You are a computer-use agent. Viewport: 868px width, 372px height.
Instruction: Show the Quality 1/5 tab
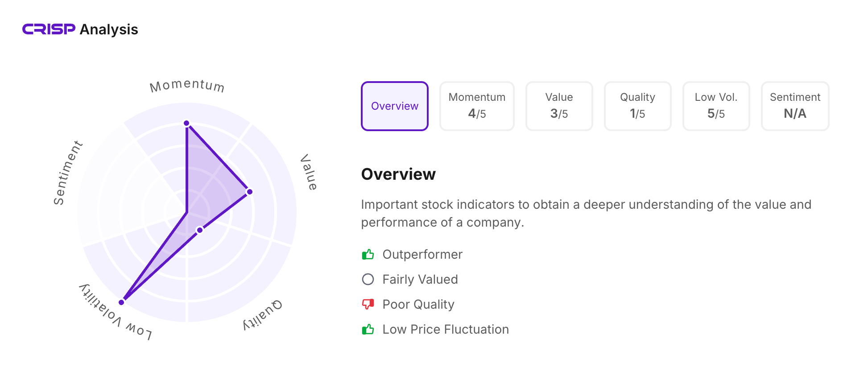click(x=637, y=106)
